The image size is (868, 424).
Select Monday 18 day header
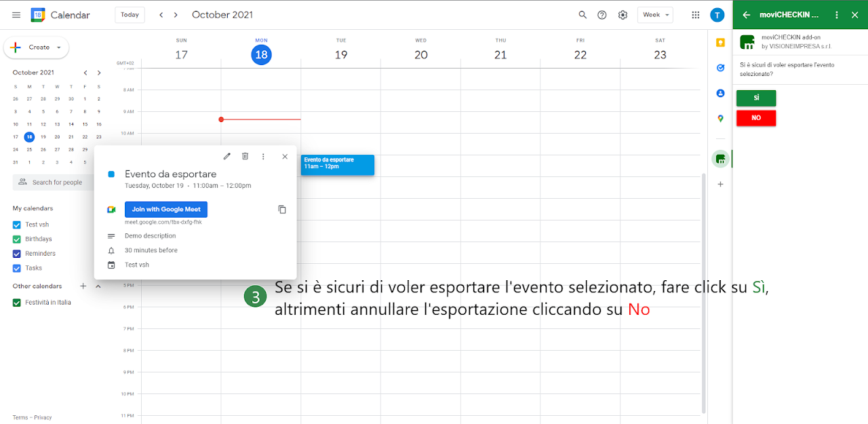(261, 55)
